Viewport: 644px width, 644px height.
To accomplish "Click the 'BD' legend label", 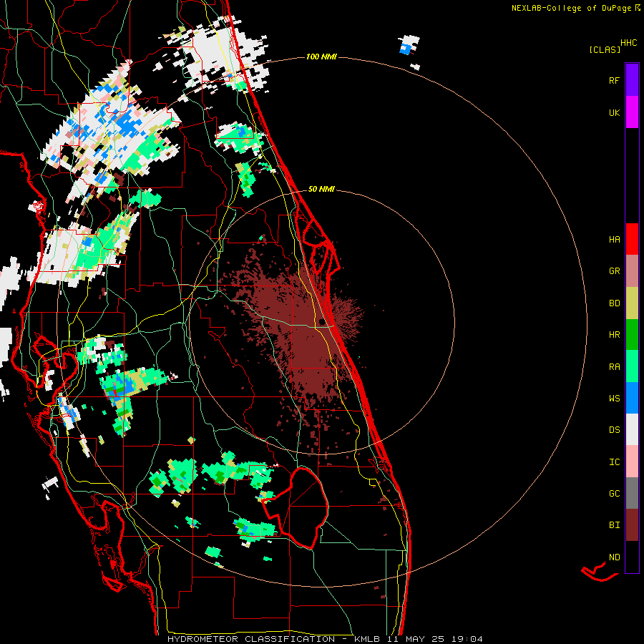I will point(614,303).
